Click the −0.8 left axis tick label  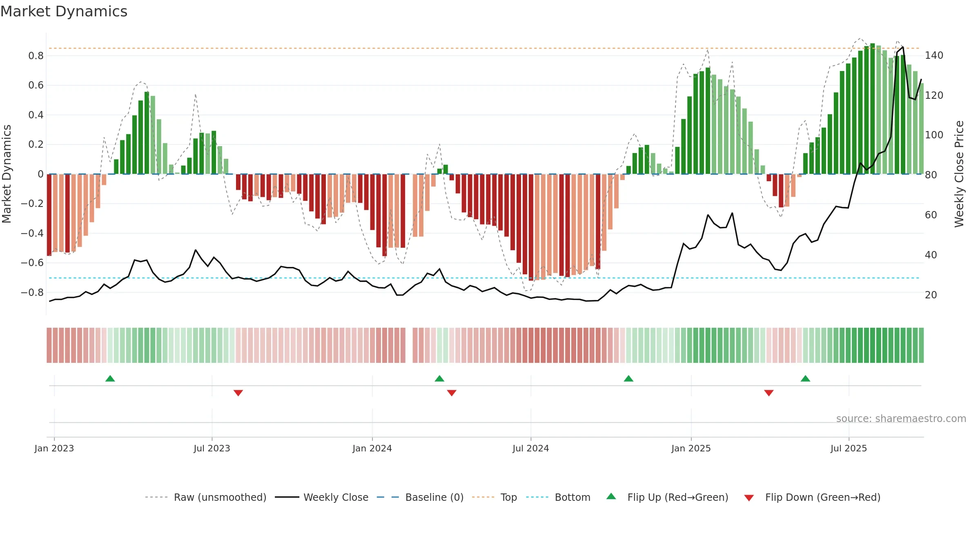[x=32, y=292]
